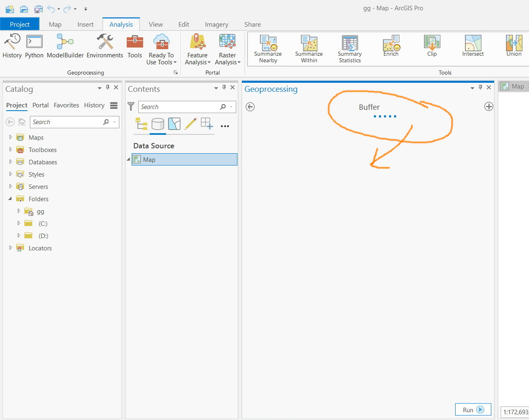529x420 pixels.
Task: Go back in Geoprocessing pane
Action: click(x=250, y=107)
